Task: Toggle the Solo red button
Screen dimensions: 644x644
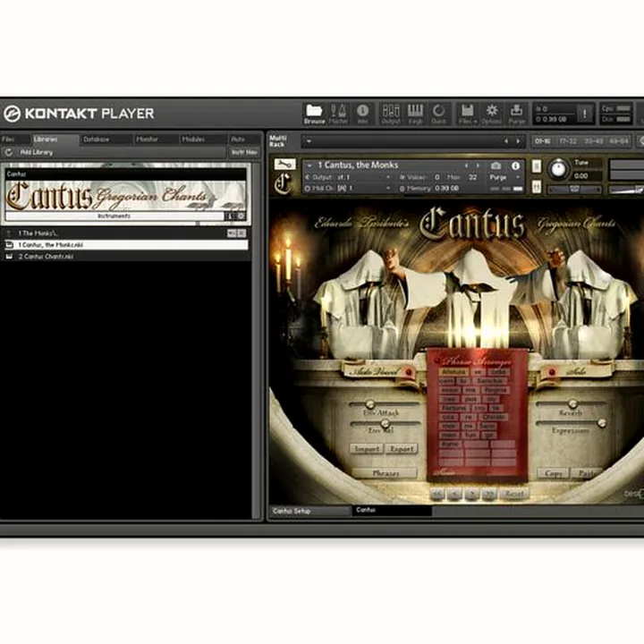Action: tap(552, 372)
